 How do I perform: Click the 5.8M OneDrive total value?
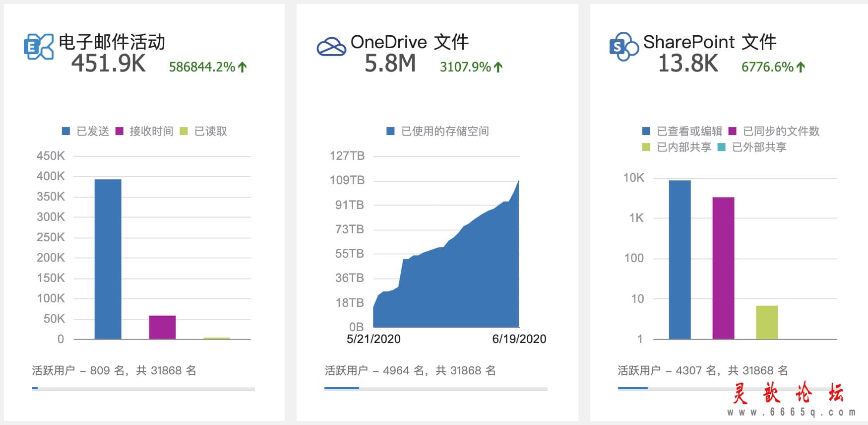(x=390, y=64)
